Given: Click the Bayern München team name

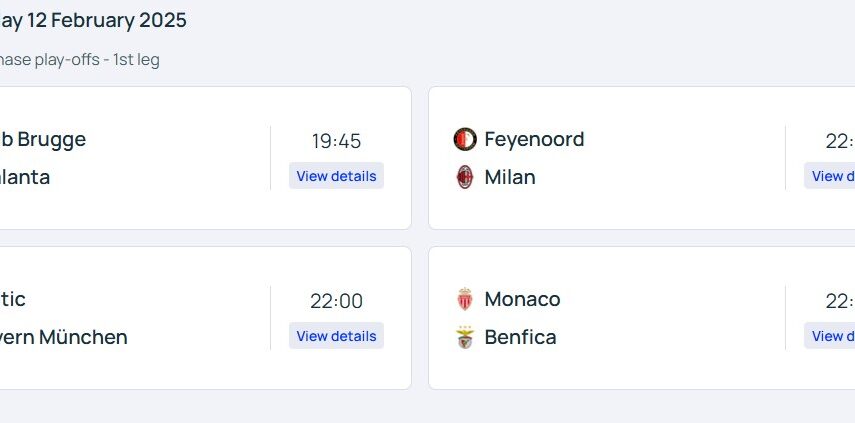Looking at the screenshot, I should [x=64, y=337].
